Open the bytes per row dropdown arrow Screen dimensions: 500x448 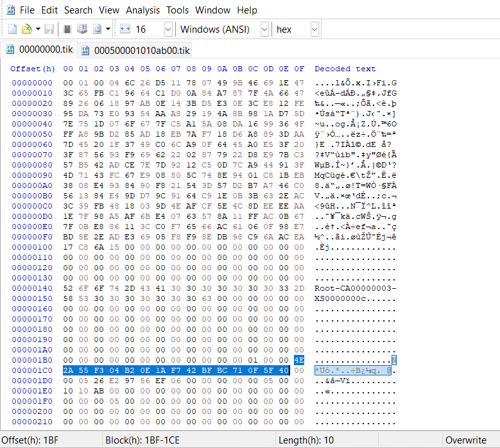[x=168, y=30]
